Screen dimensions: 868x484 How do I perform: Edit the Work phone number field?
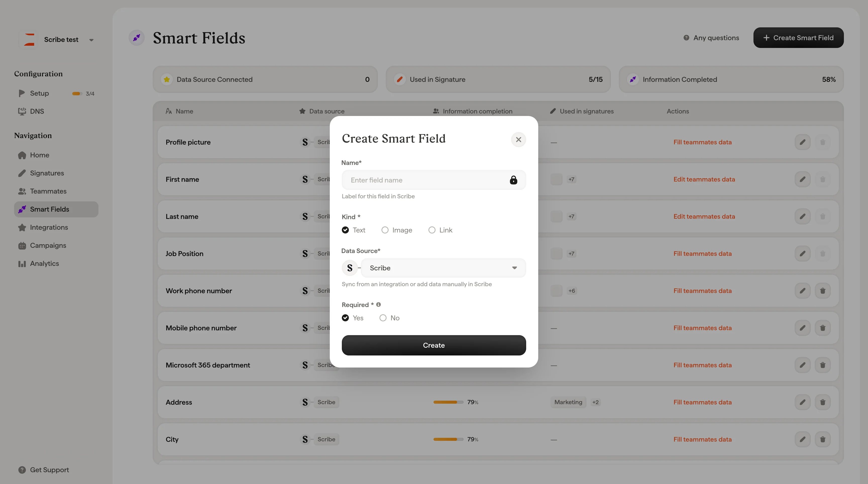click(x=802, y=291)
